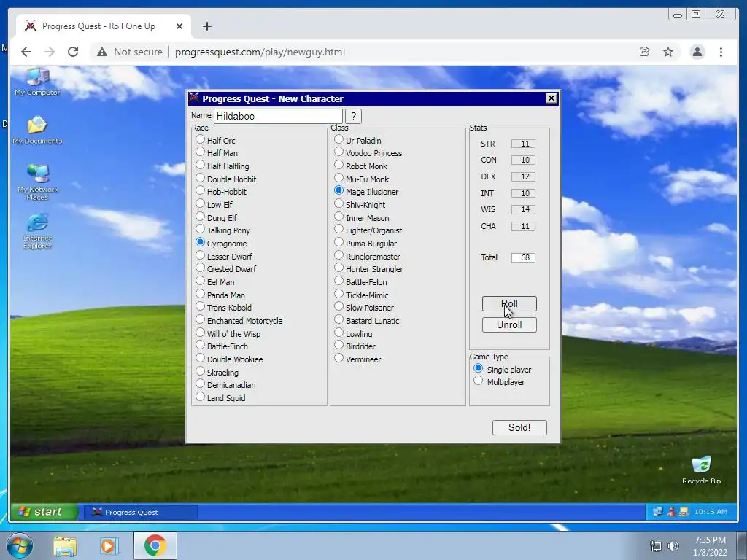Choose the Vermineer class

tap(338, 358)
